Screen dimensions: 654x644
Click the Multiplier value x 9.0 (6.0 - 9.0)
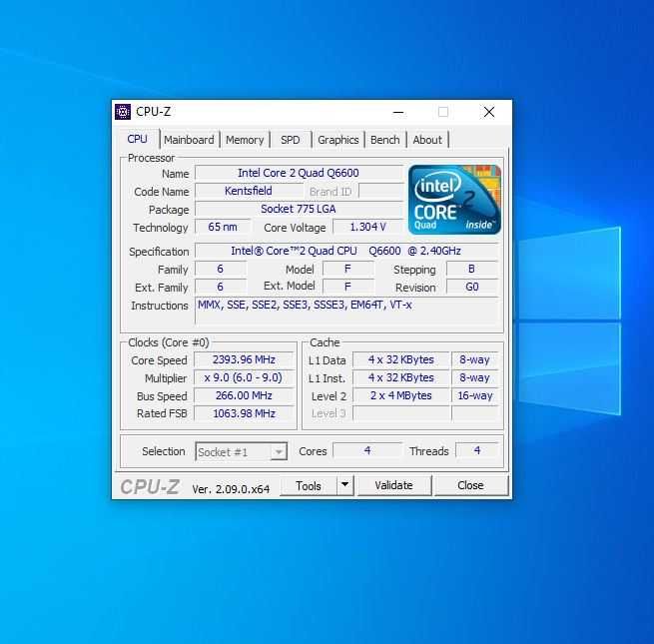coord(244,377)
